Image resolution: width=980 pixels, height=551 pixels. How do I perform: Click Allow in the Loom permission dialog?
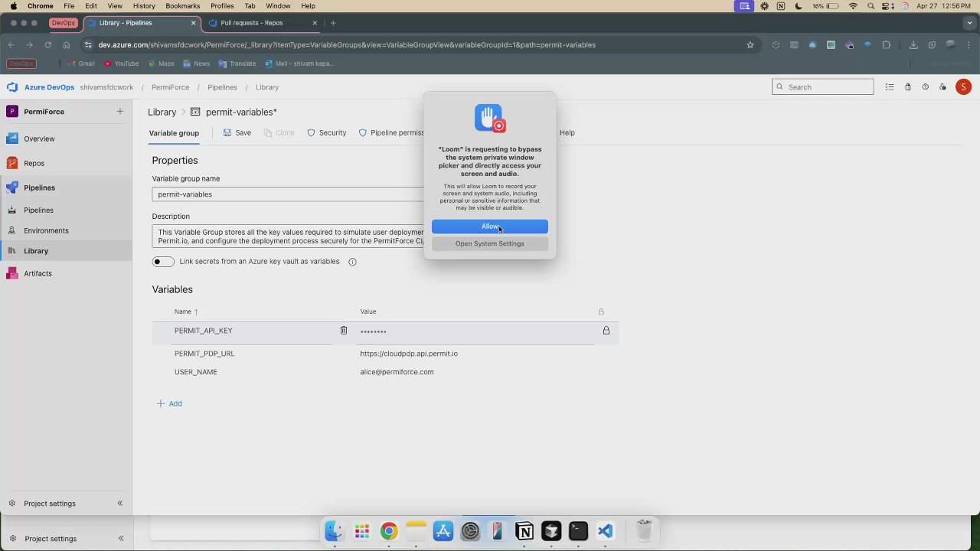(490, 227)
